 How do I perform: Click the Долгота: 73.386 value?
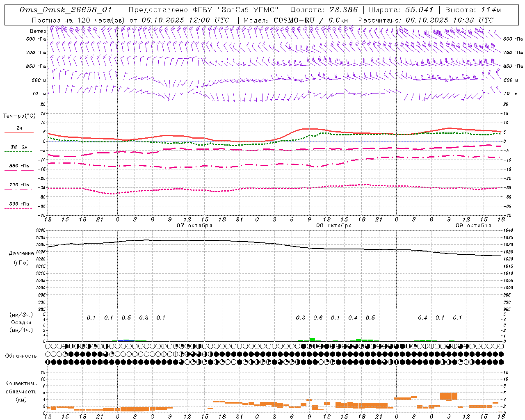pyautogui.click(x=324, y=10)
